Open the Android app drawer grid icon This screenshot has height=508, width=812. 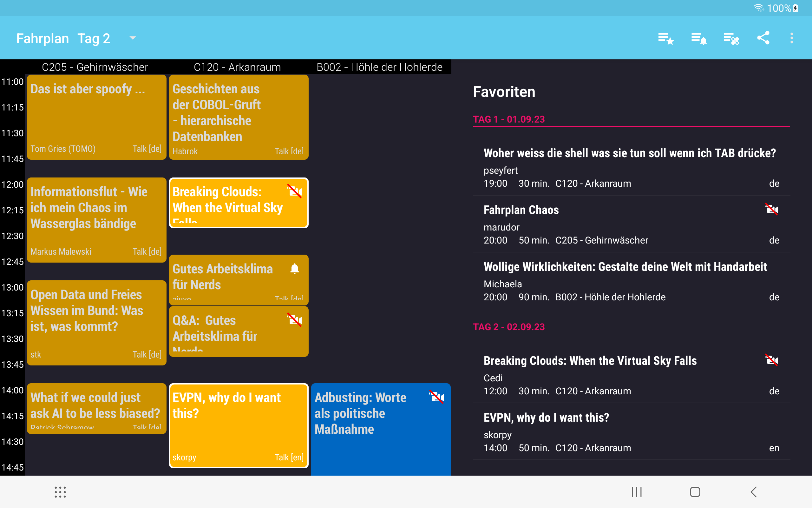pos(60,492)
